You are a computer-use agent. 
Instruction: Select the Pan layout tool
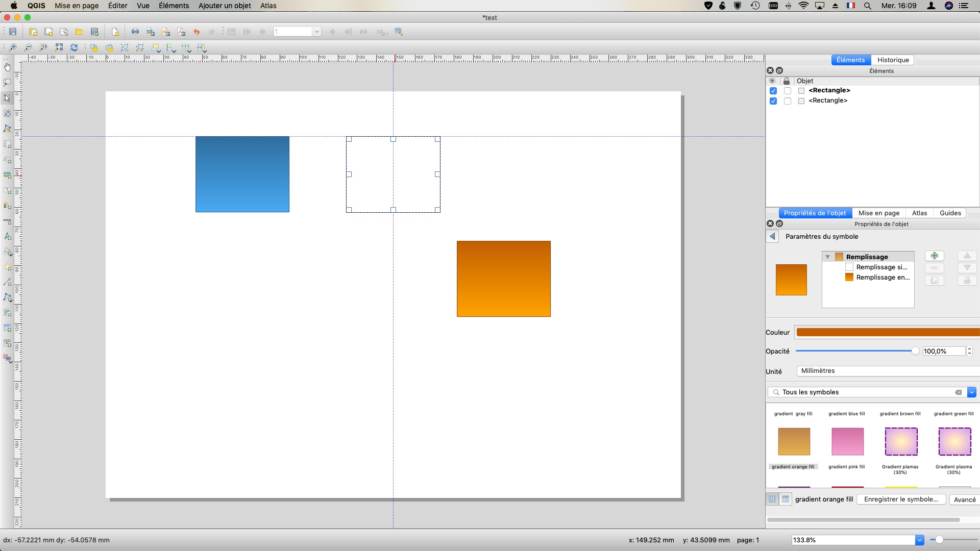7,67
